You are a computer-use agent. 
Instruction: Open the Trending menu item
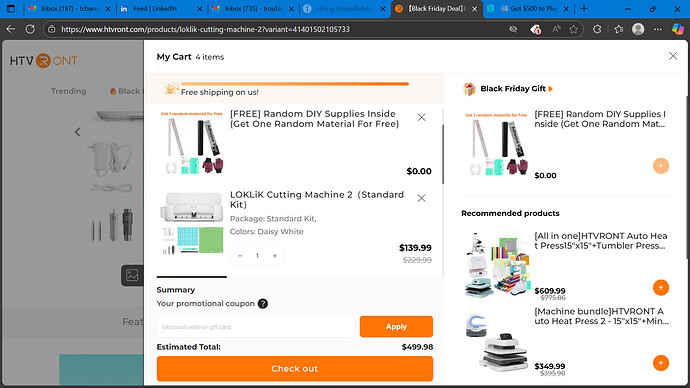coord(68,91)
